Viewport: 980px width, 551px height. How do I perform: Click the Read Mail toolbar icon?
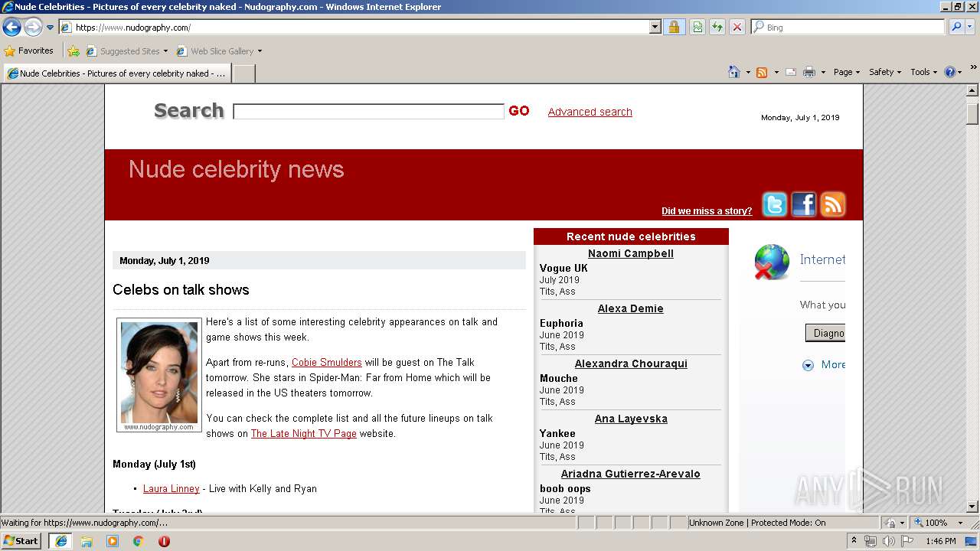(x=790, y=72)
